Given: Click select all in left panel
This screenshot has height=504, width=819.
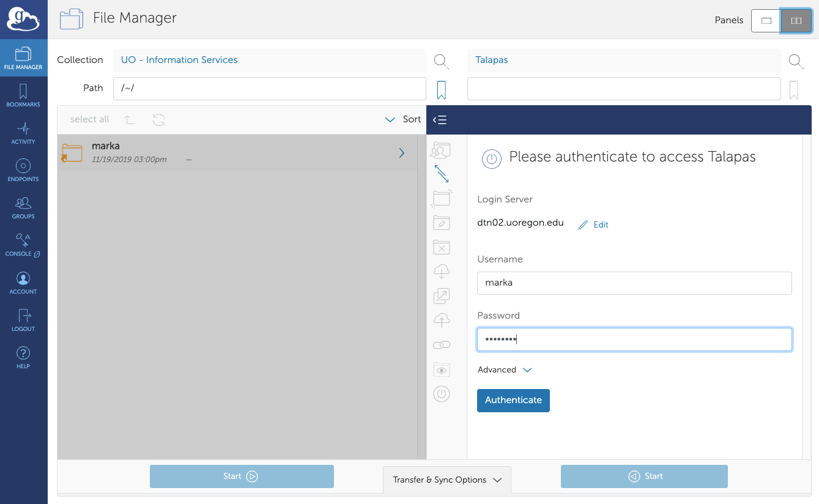Looking at the screenshot, I should tap(89, 119).
